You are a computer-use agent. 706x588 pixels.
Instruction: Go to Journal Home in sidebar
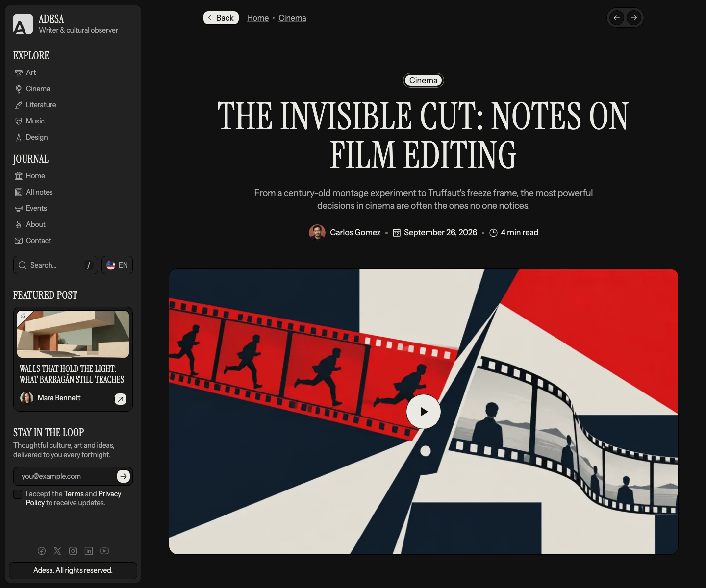click(35, 176)
